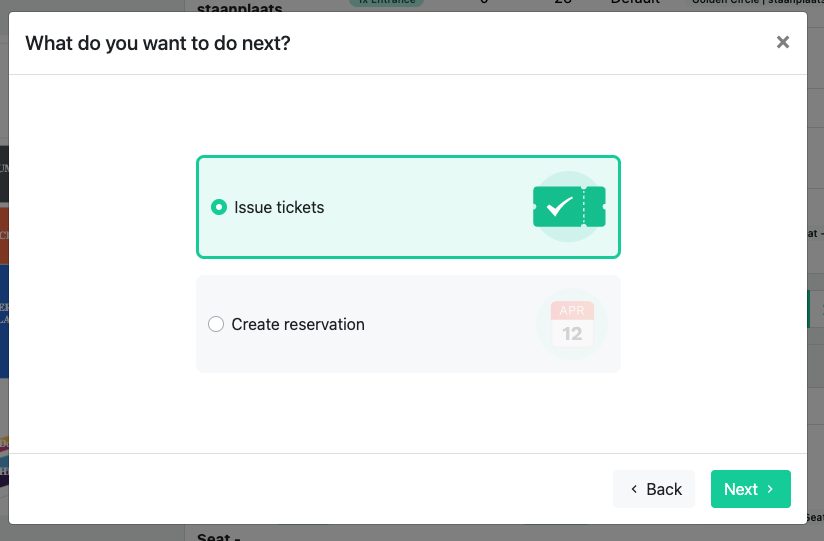
Task: Go back using the Back button
Action: point(654,489)
